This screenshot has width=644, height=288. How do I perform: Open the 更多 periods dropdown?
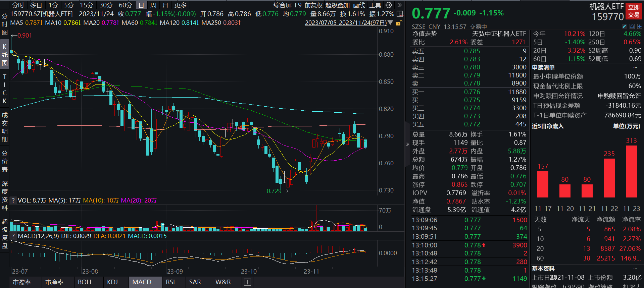coord(181,5)
